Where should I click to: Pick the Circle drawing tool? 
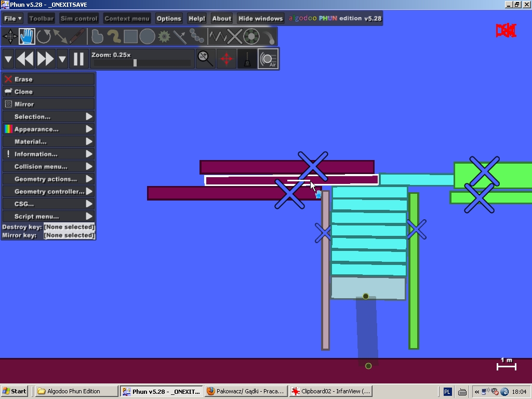[x=147, y=36]
